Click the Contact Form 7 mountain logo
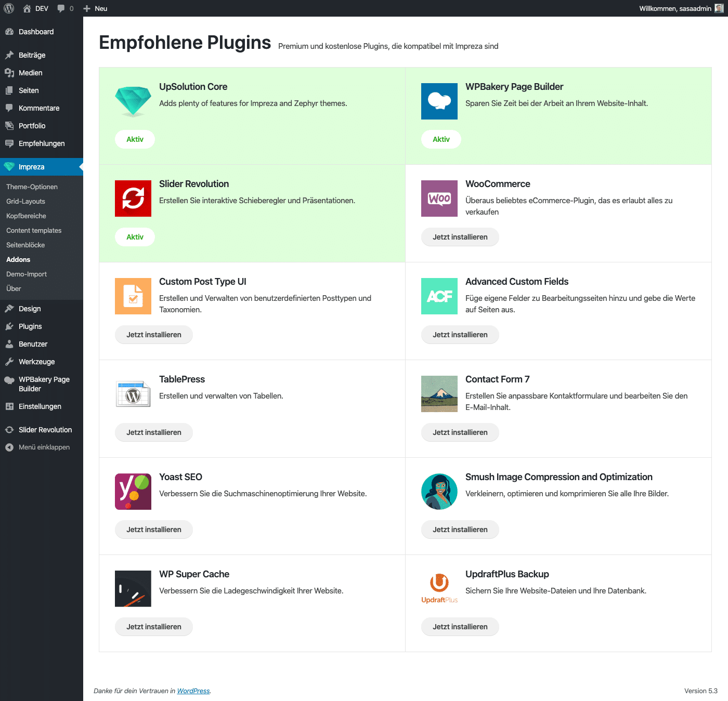 click(x=439, y=394)
